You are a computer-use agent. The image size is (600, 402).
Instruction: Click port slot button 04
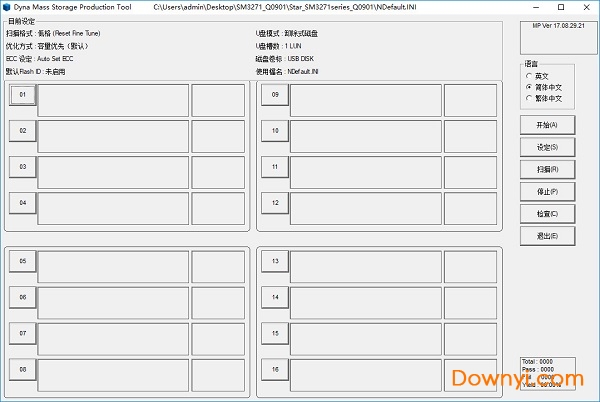click(x=22, y=202)
